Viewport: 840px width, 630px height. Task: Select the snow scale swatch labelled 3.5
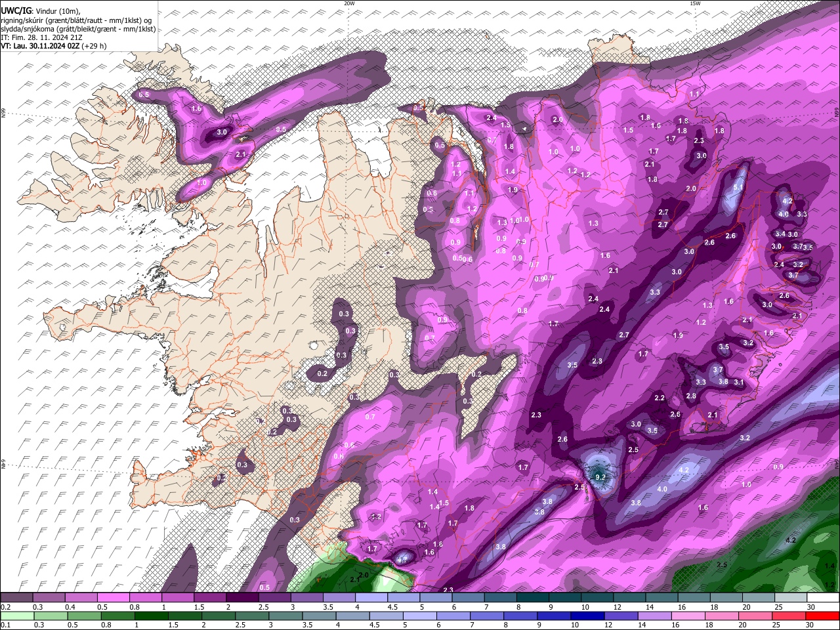tap(339, 597)
